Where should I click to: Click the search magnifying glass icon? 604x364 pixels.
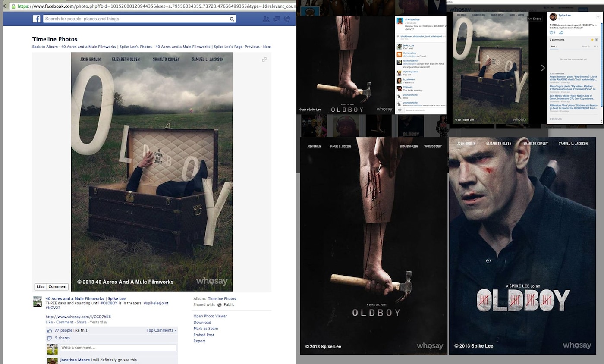point(232,19)
